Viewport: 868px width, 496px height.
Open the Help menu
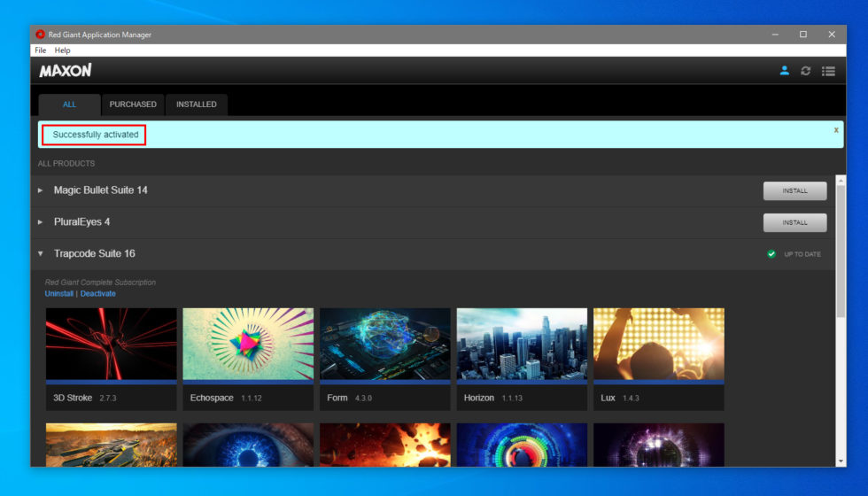pyautogui.click(x=62, y=50)
